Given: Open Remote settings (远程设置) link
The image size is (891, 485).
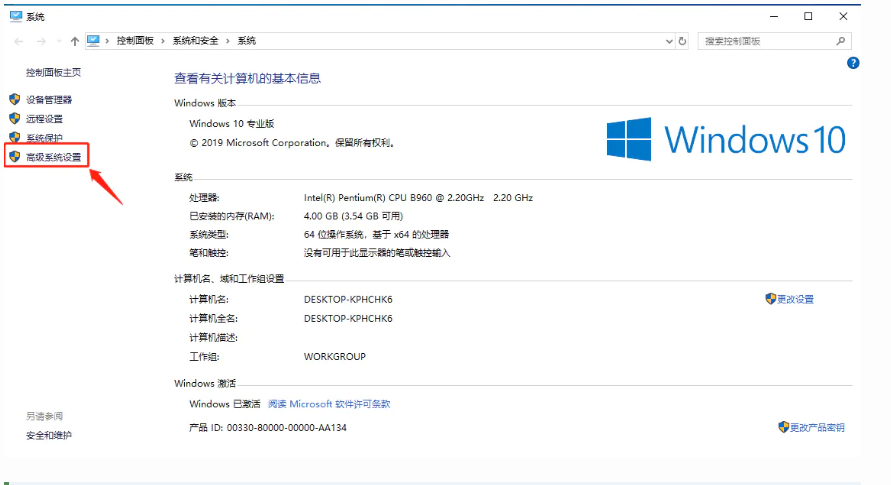Looking at the screenshot, I should pos(44,119).
